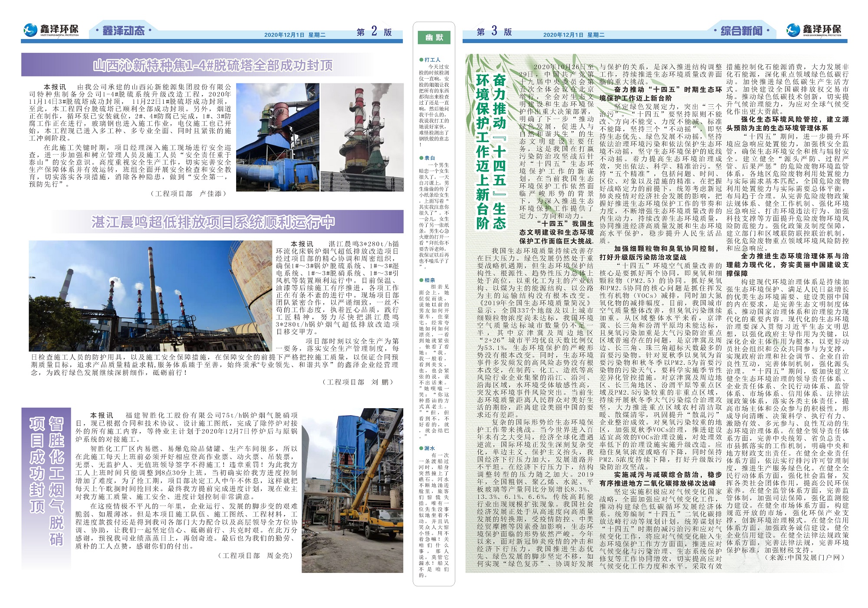Click the green bullet beside 相亲
This screenshot has width=868, height=608.
(x=421, y=281)
